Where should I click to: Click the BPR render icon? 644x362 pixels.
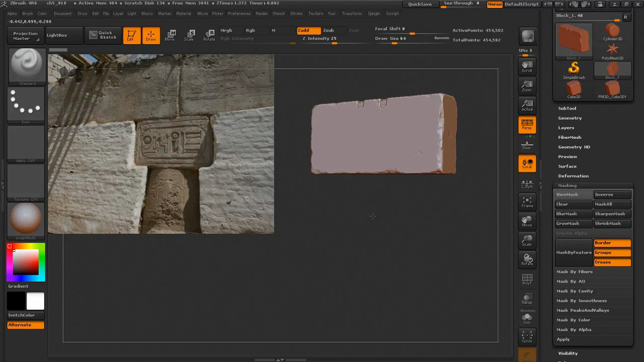pos(527,36)
